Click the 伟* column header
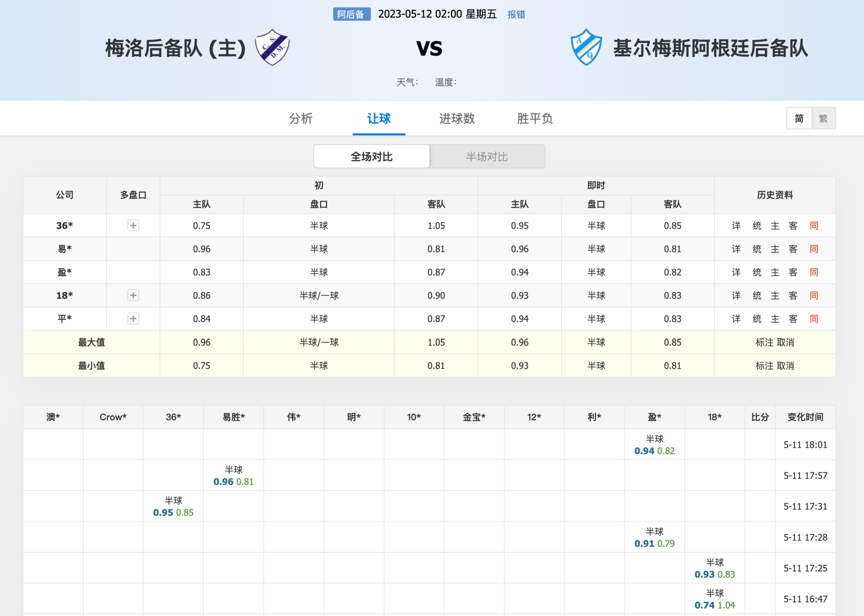 click(294, 417)
